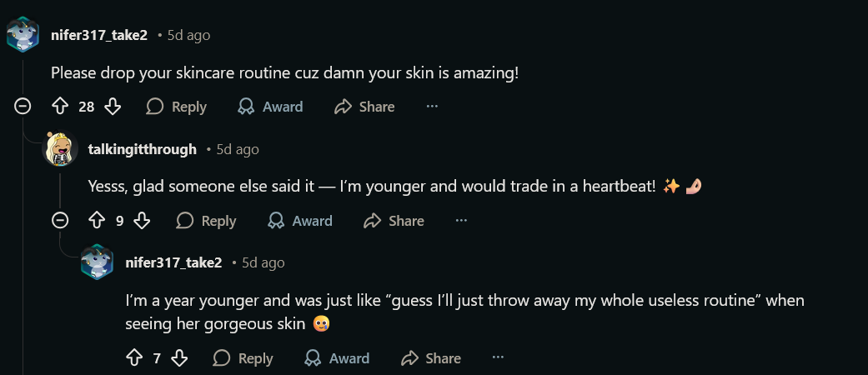The image size is (868, 375).
Task: Reply to talkingitthrough's comment
Action: pos(207,221)
